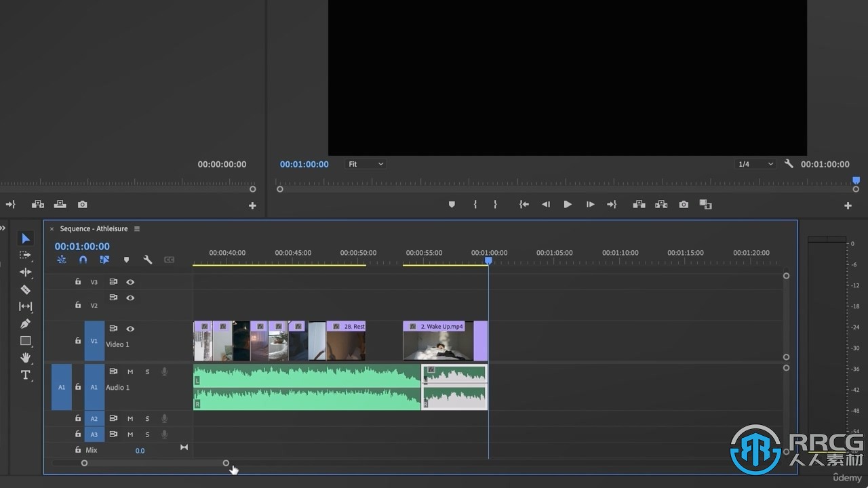Select the 28. Rest video clip
This screenshot has height=488, width=868.
coord(346,341)
